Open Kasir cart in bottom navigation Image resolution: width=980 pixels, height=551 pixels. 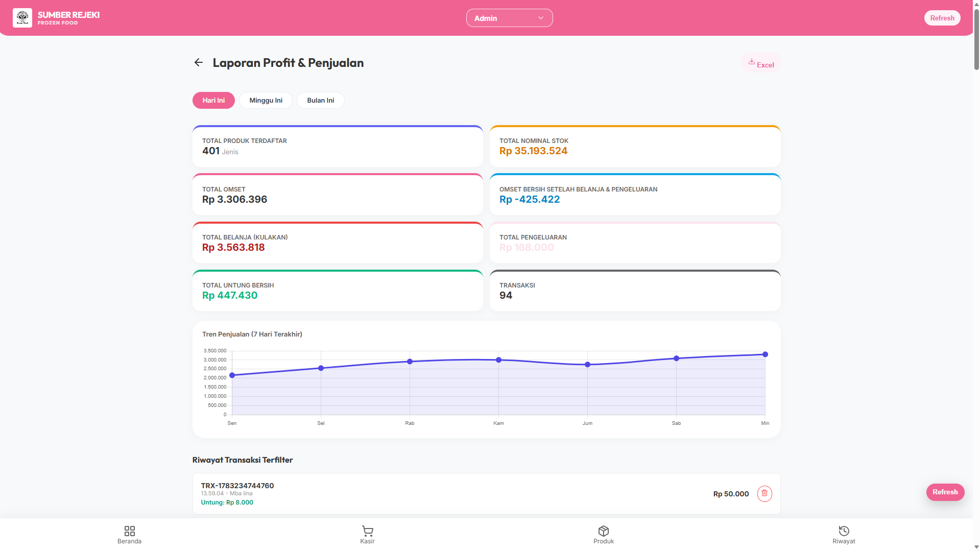pyautogui.click(x=367, y=535)
